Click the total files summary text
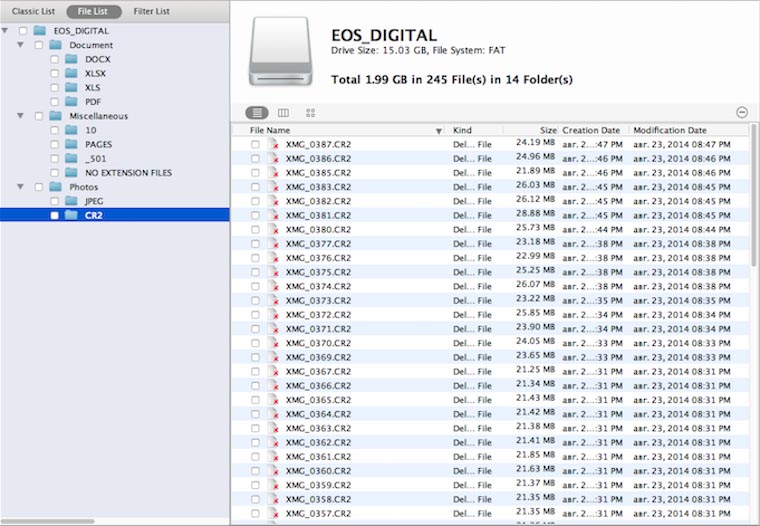The height and width of the screenshot is (526, 760). (452, 80)
